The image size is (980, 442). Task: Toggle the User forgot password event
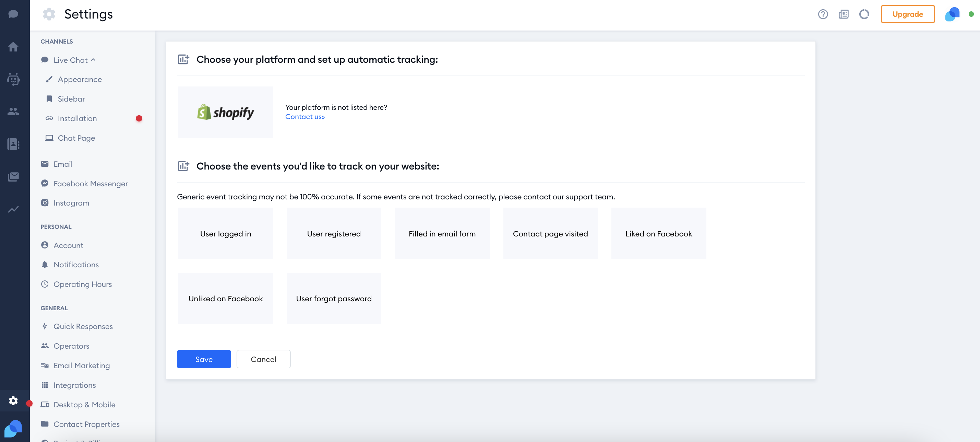tap(334, 299)
